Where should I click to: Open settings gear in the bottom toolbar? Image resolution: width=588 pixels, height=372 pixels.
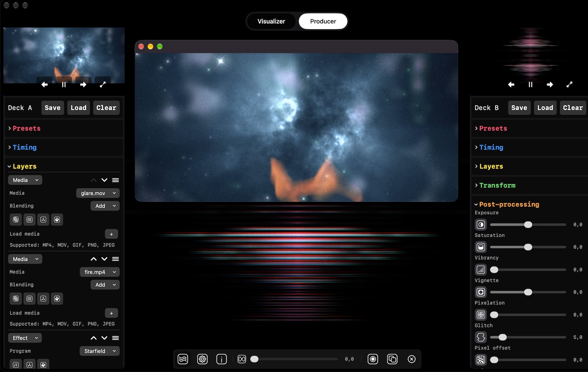click(202, 359)
